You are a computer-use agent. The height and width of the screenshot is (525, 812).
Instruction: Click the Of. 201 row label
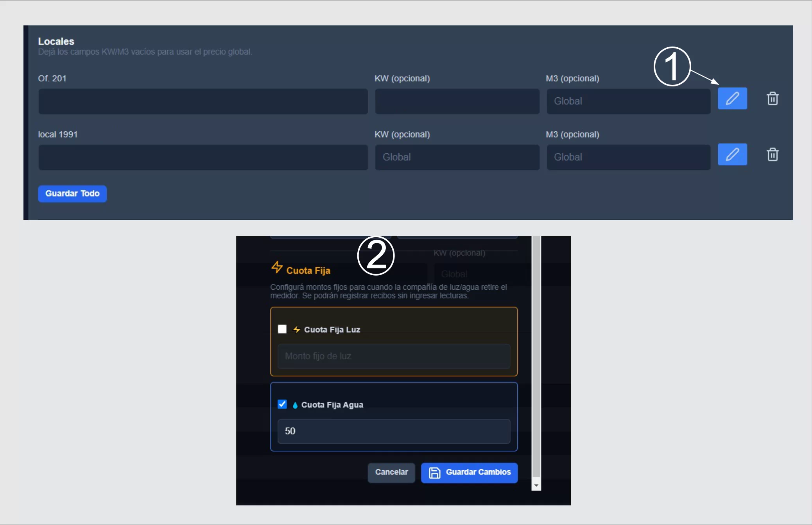click(x=52, y=79)
